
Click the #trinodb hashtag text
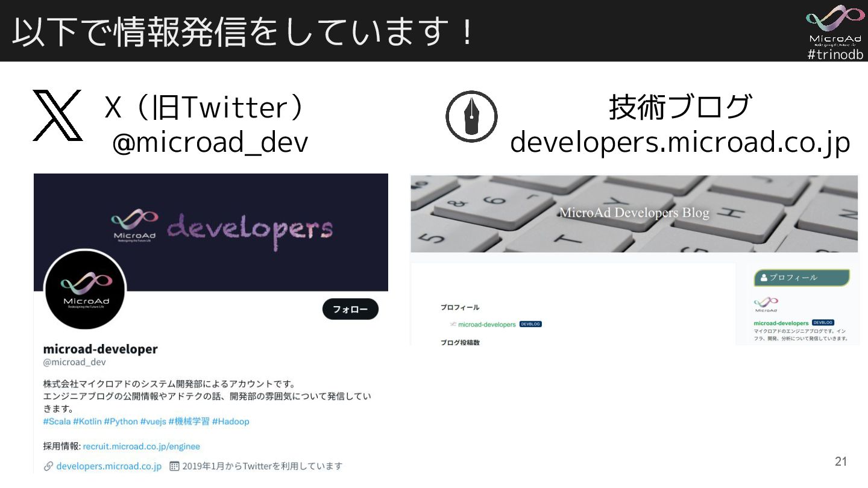tap(835, 54)
